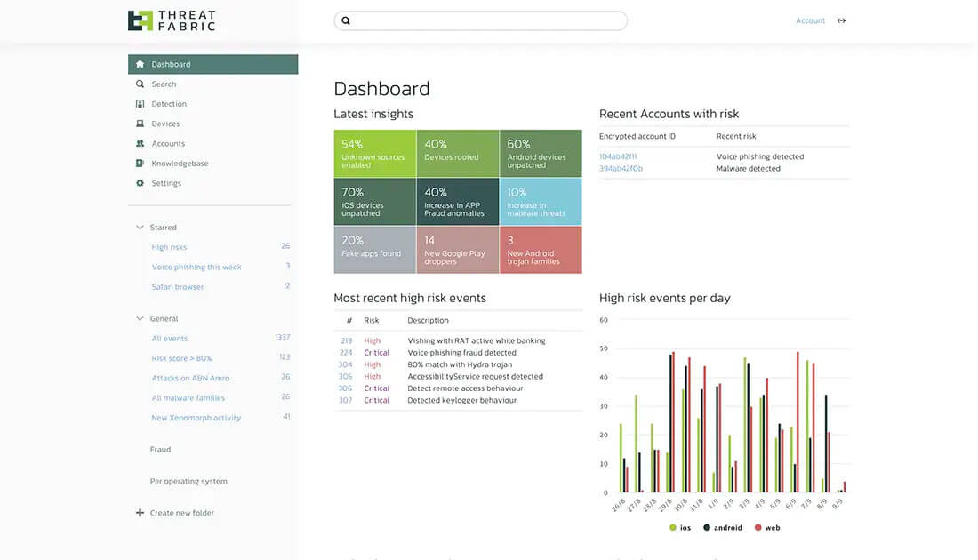
Task: Click the ThreatFabric logo
Action: pyautogui.click(x=172, y=20)
